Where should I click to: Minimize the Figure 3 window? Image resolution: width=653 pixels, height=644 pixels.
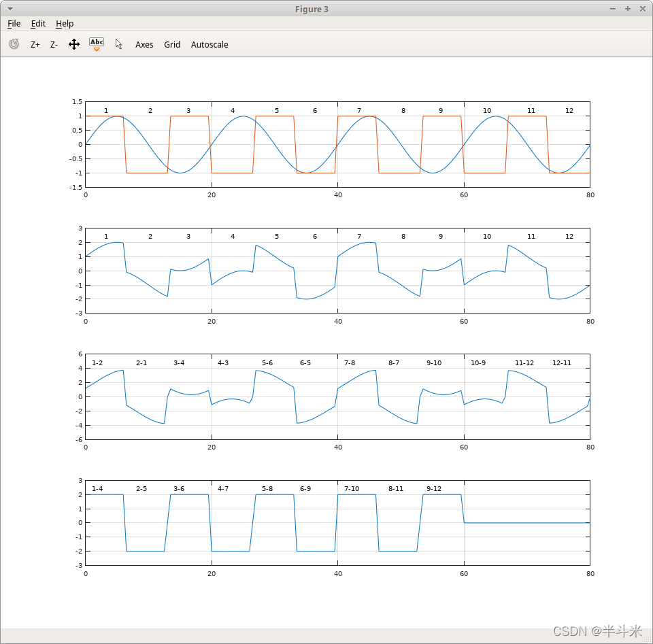coord(613,9)
